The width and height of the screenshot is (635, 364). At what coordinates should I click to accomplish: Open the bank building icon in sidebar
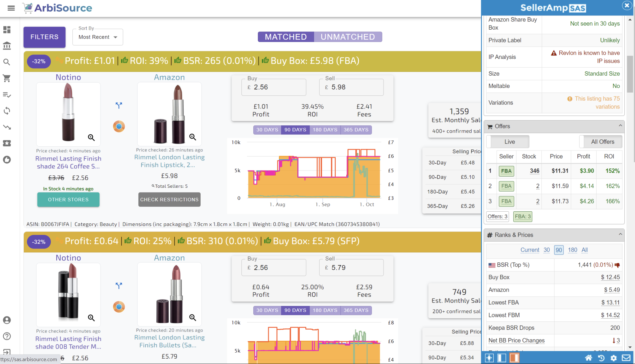pyautogui.click(x=7, y=46)
